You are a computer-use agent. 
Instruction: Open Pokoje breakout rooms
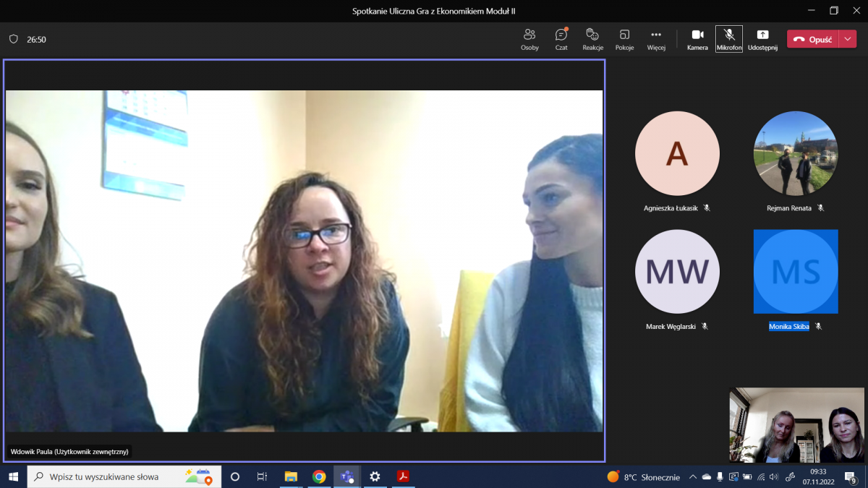click(x=624, y=39)
